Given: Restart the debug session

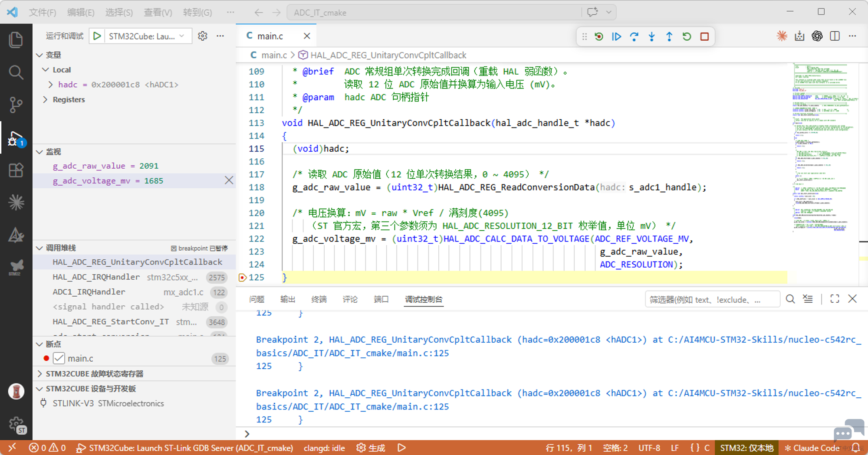Looking at the screenshot, I should 687,36.
